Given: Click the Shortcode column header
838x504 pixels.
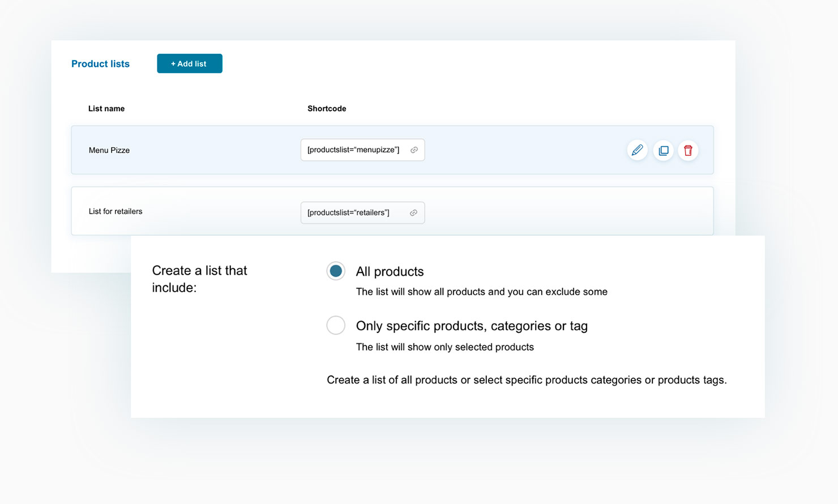Looking at the screenshot, I should [327, 109].
